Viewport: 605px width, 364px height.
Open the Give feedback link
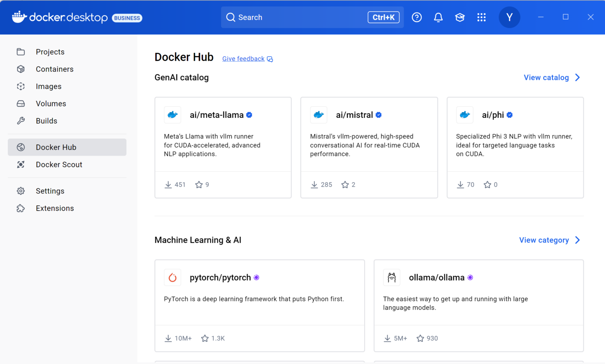click(x=243, y=58)
